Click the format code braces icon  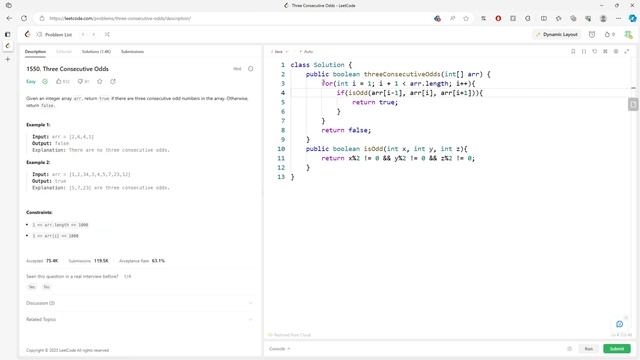click(x=584, y=51)
